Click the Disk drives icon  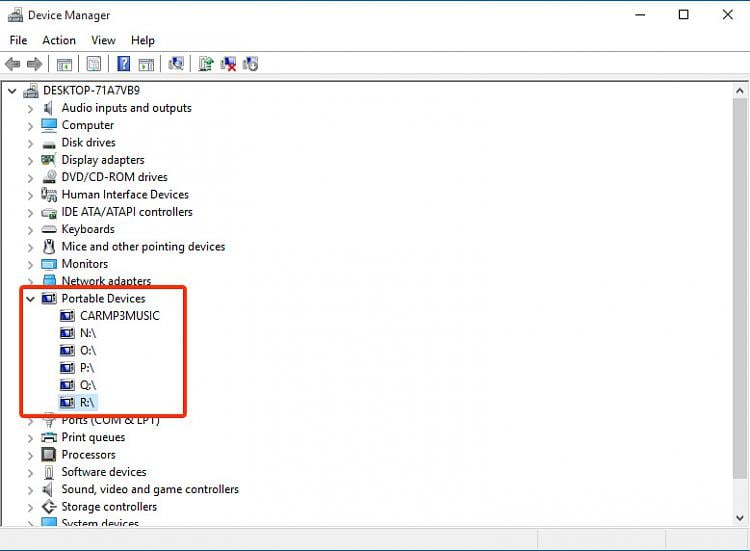[x=49, y=143]
